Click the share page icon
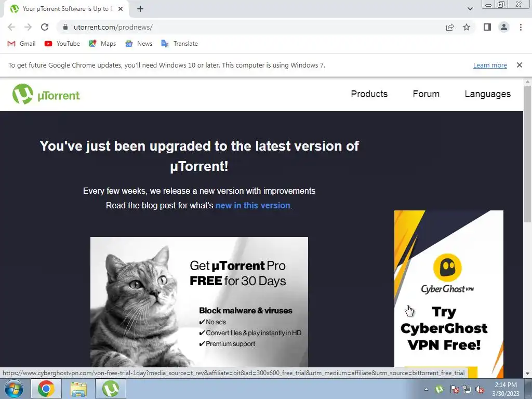532x399 pixels. tap(450, 27)
